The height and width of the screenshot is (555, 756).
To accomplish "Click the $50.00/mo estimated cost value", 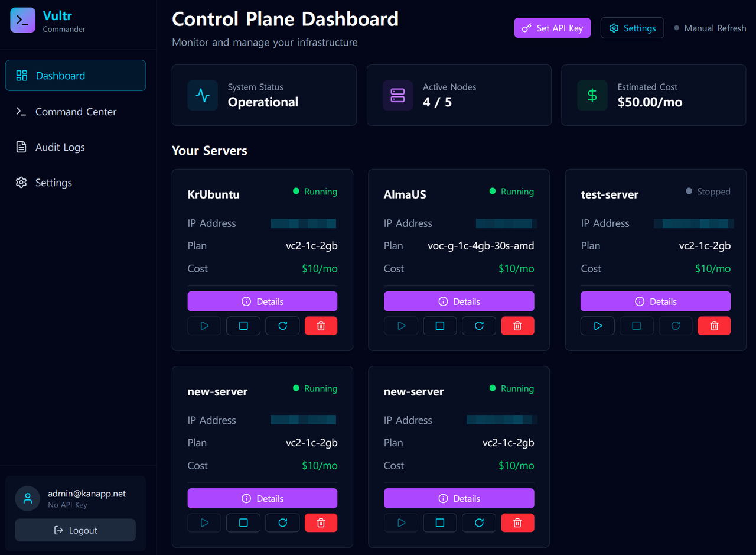I will (x=650, y=102).
